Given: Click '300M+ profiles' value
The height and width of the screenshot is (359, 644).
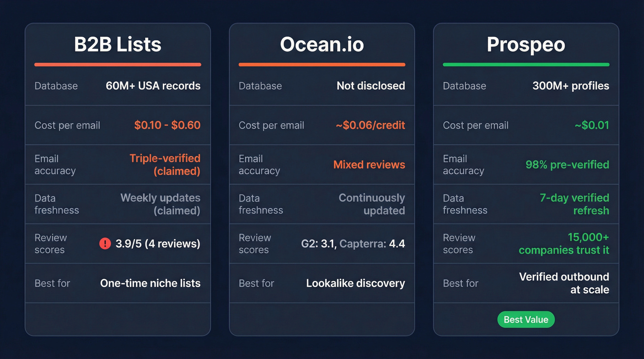Looking at the screenshot, I should [571, 86].
